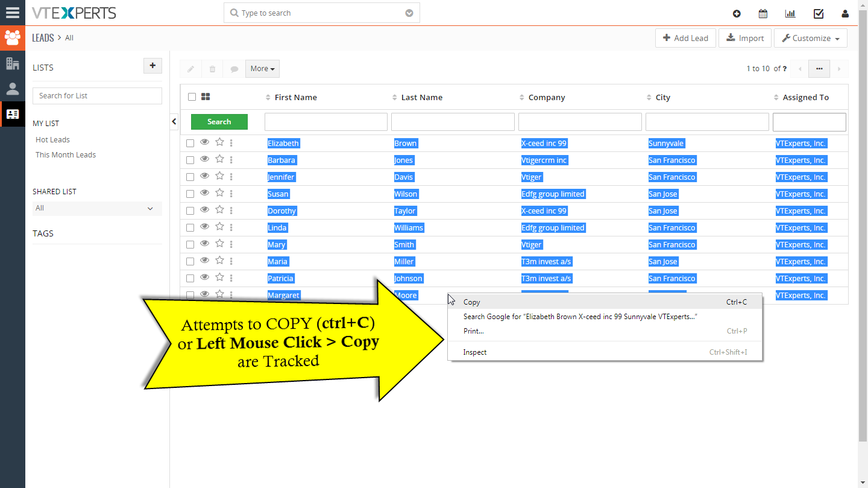The width and height of the screenshot is (868, 488).
Task: Open the search box dropdown arrow
Action: [x=409, y=13]
